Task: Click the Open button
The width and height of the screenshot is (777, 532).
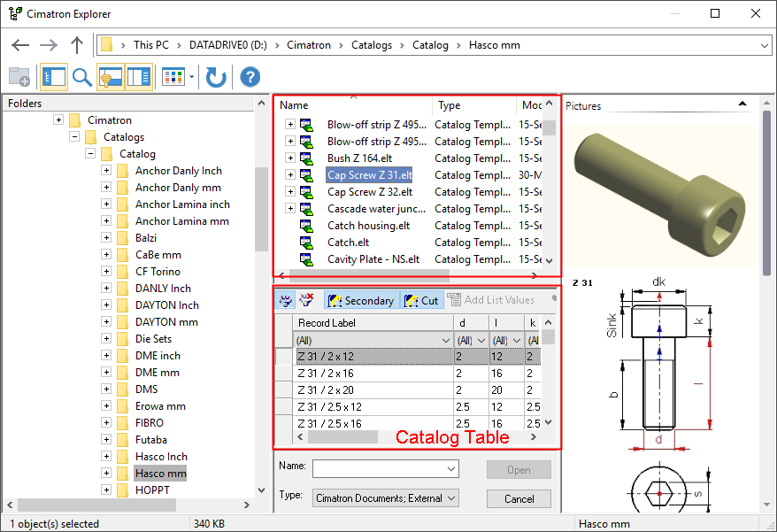Action: tap(519, 470)
